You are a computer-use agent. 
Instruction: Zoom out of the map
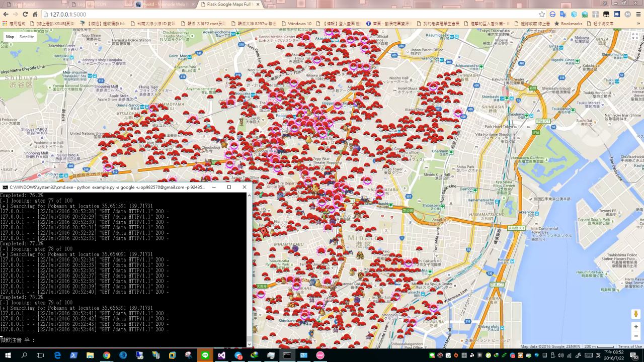636,336
